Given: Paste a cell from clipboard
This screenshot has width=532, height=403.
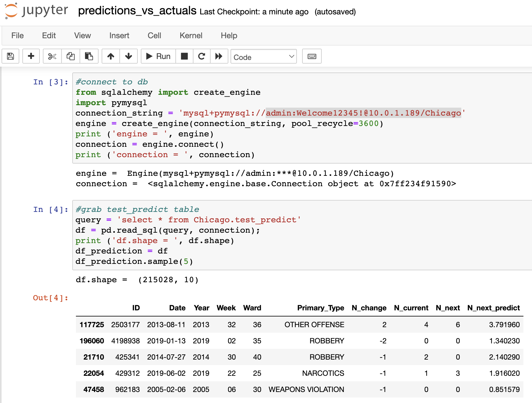Looking at the screenshot, I should (89, 56).
